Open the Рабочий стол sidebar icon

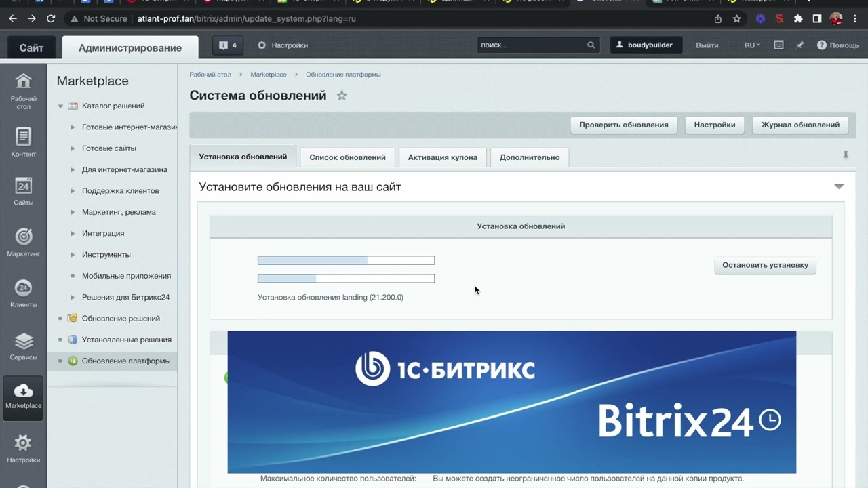point(23,91)
